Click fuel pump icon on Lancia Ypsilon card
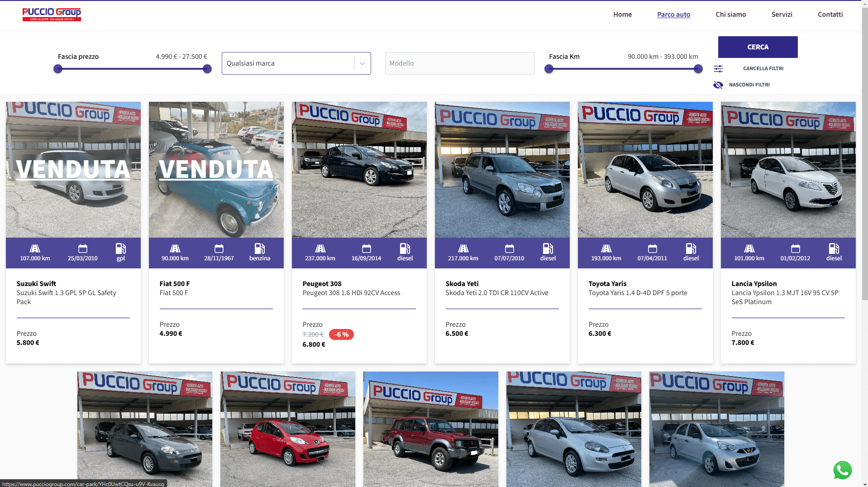 834,248
